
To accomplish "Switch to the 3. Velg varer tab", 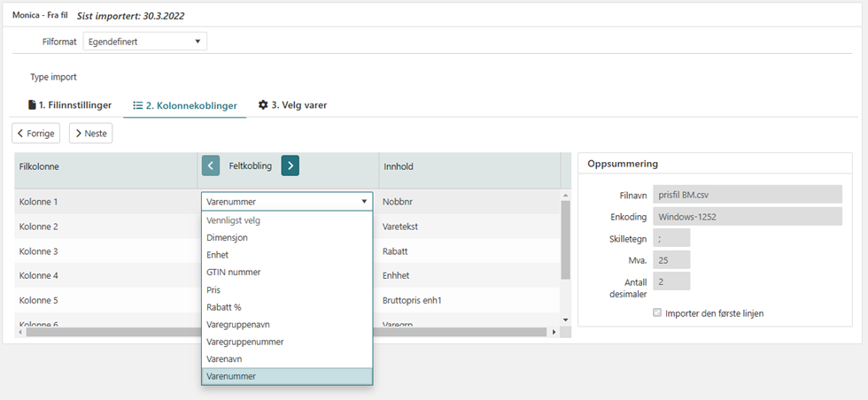I will pyautogui.click(x=292, y=105).
